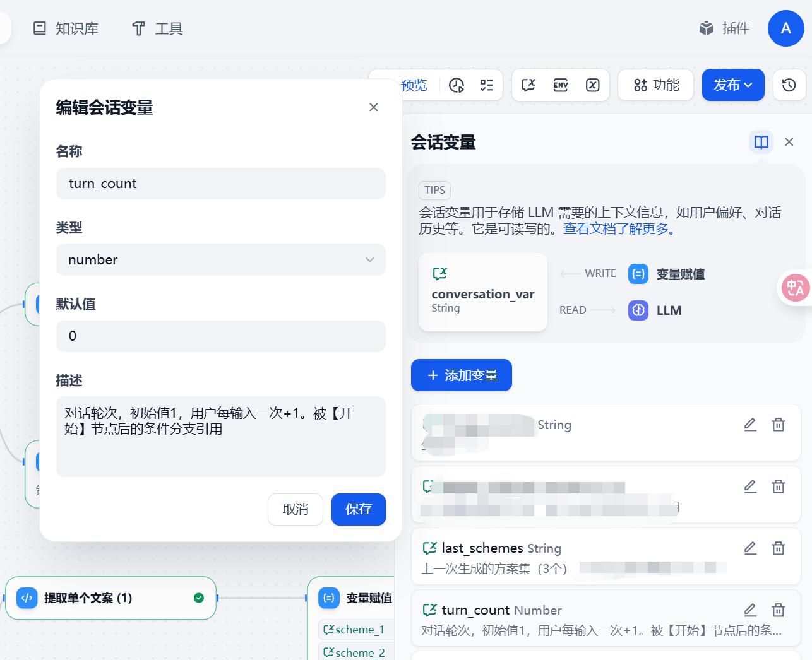Click the 名称 field containing turn_count
This screenshot has width=812, height=660.
coord(221,184)
